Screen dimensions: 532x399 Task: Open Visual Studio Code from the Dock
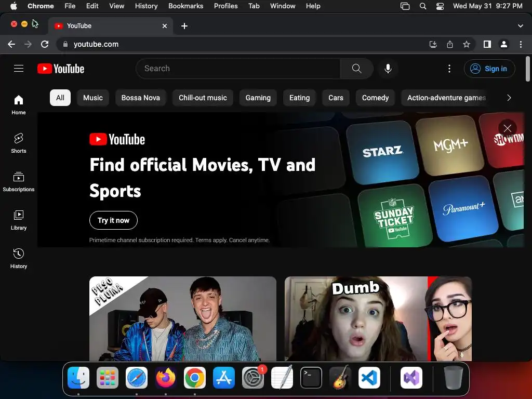369,378
